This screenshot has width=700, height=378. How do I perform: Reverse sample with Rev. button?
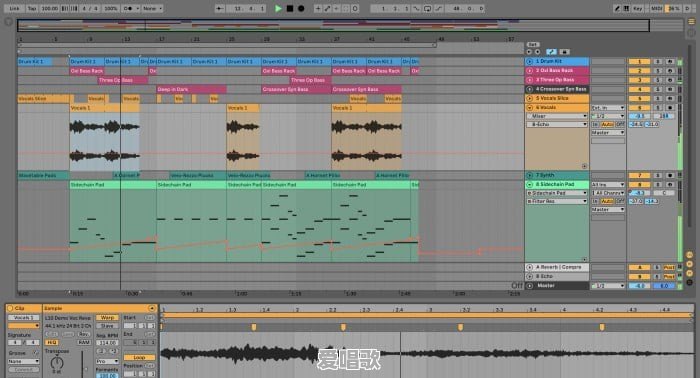pyautogui.click(x=84, y=334)
